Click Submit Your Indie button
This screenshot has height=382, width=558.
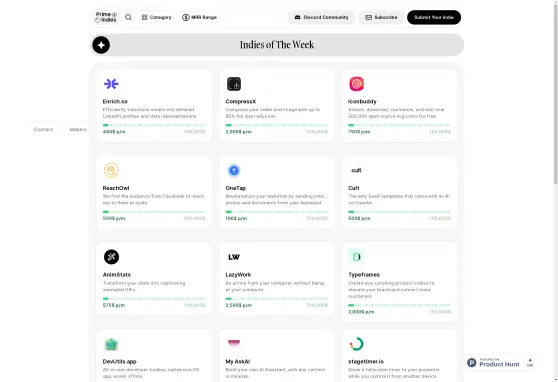pyautogui.click(x=434, y=17)
